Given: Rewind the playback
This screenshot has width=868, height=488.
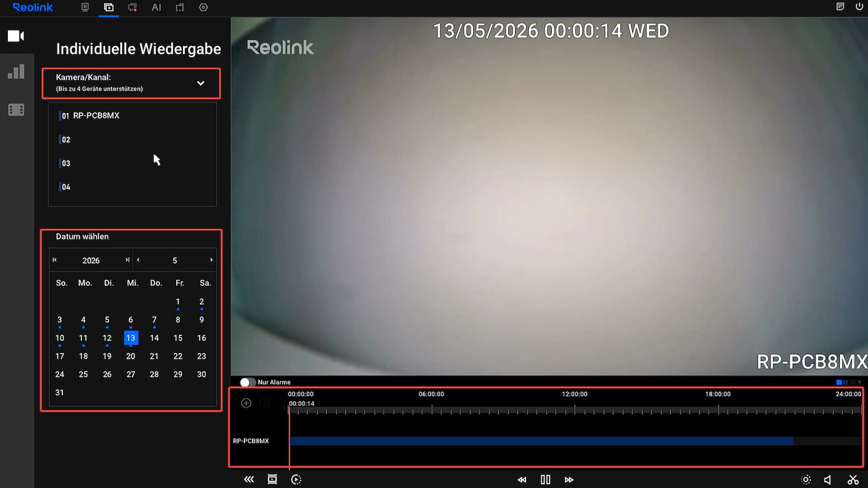Looking at the screenshot, I should 522,480.
